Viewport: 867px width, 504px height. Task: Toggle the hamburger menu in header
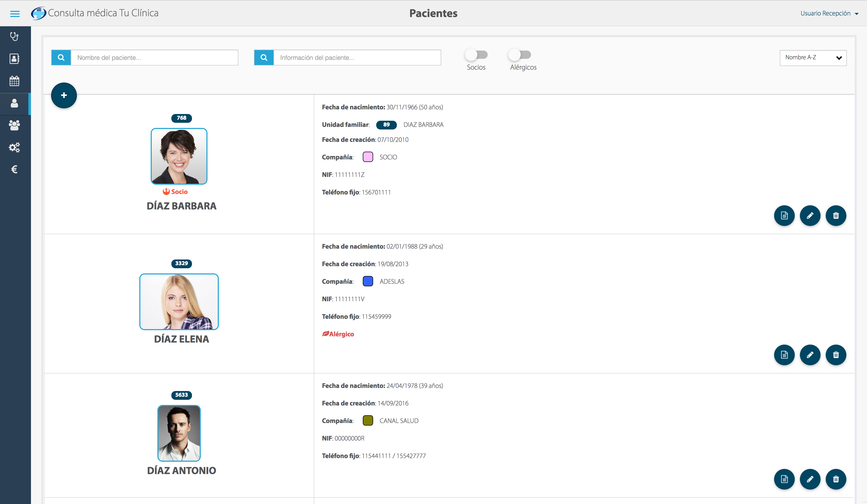15,14
